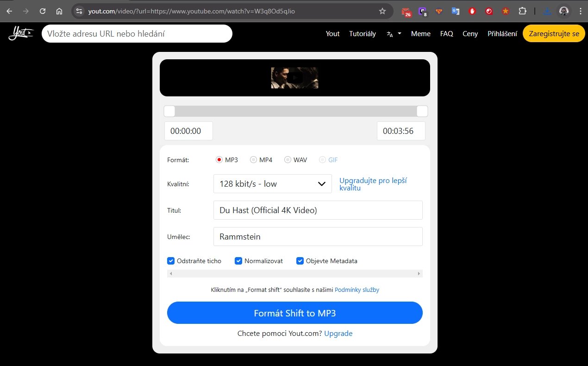Edit the Umělec field Rammstein
Screen dimensions: 588x366
[318, 236]
